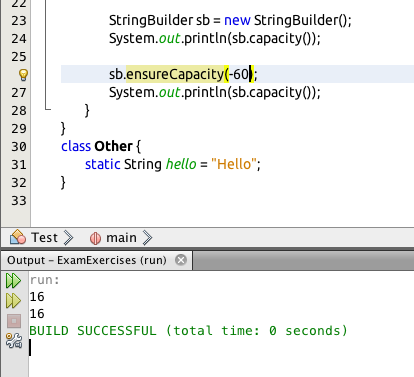The height and width of the screenshot is (377, 414).
Task: Click the 'class' keyword on line 30
Action: (76, 146)
